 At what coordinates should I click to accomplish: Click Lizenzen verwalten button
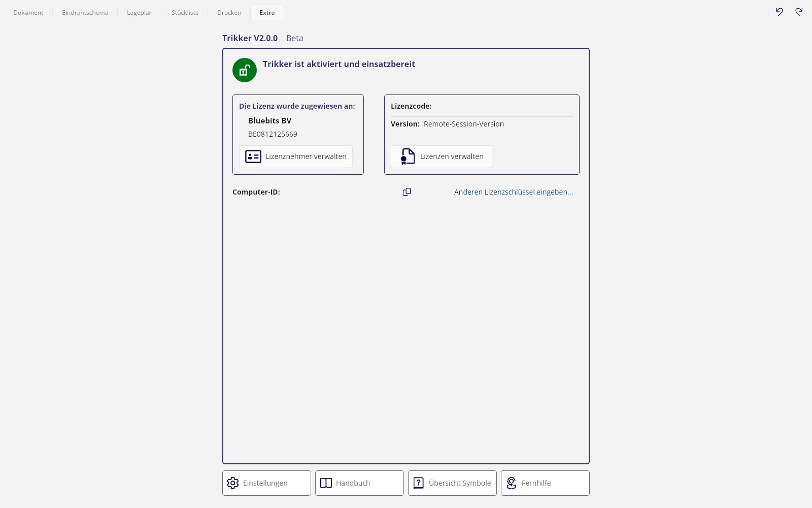point(442,156)
